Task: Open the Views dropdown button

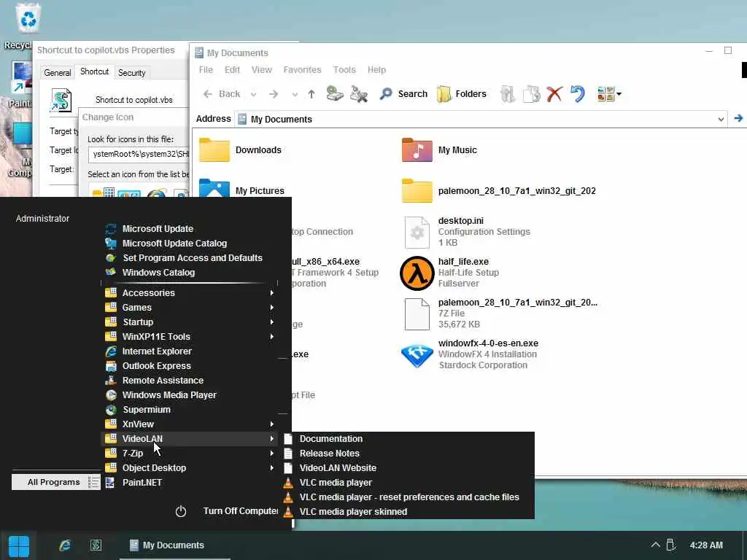Action: tap(609, 94)
